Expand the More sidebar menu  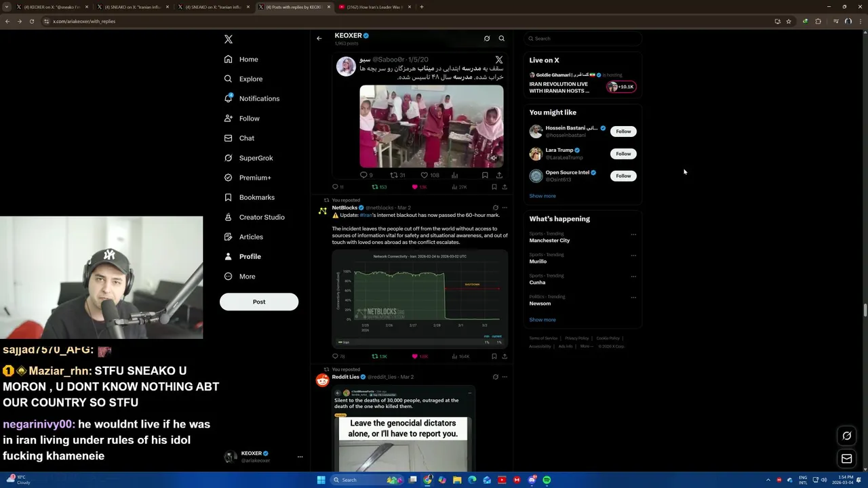[239, 277]
